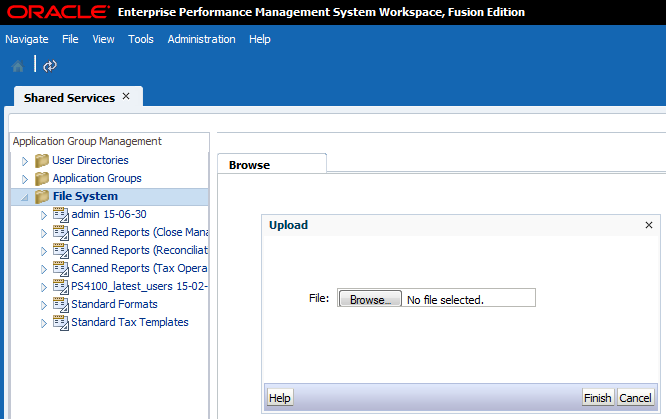The height and width of the screenshot is (419, 666).
Task: Expand the User Directories node
Action: [25, 160]
